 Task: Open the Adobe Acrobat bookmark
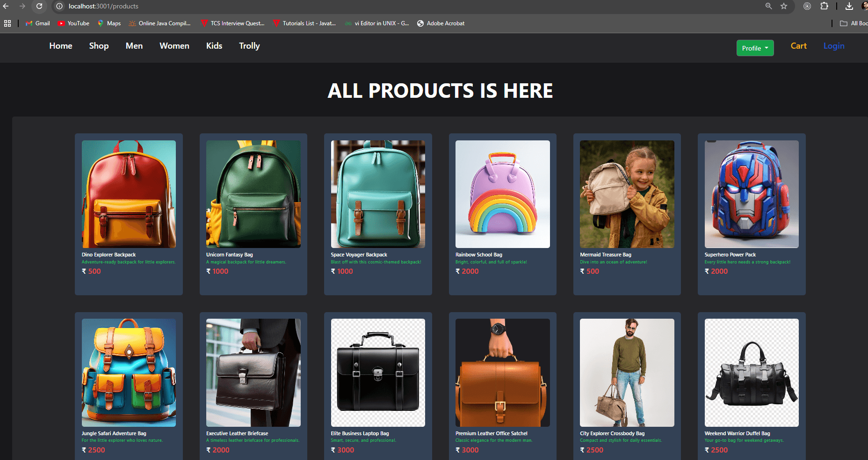441,23
